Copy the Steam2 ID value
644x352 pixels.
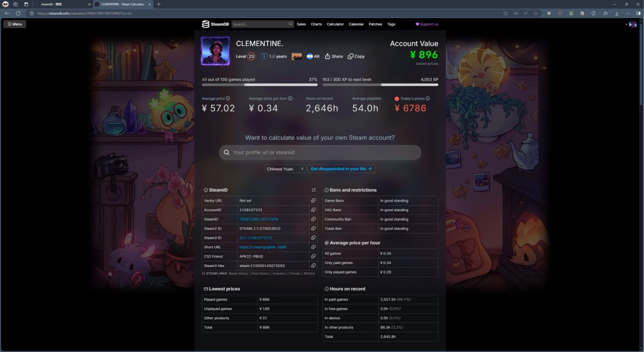[x=313, y=228]
